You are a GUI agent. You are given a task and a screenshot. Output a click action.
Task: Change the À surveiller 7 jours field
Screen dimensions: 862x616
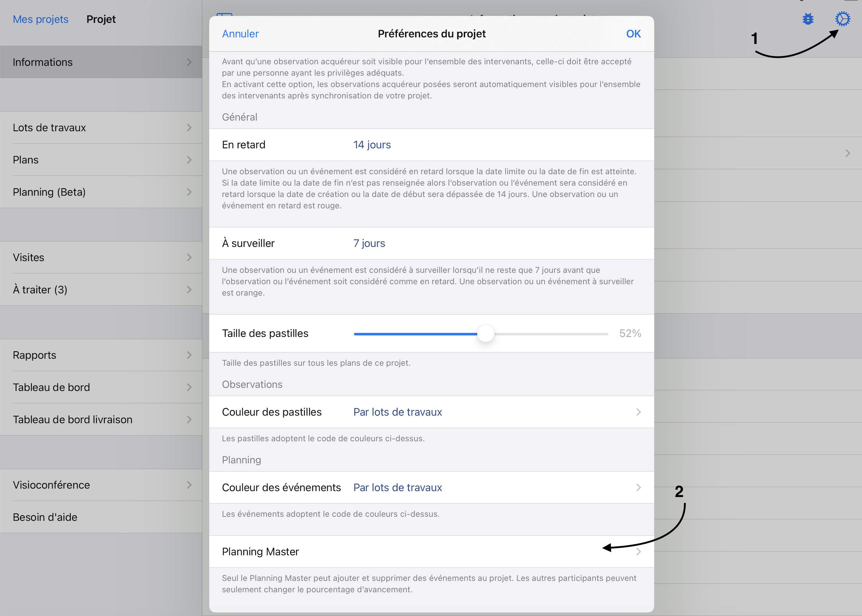(x=369, y=244)
